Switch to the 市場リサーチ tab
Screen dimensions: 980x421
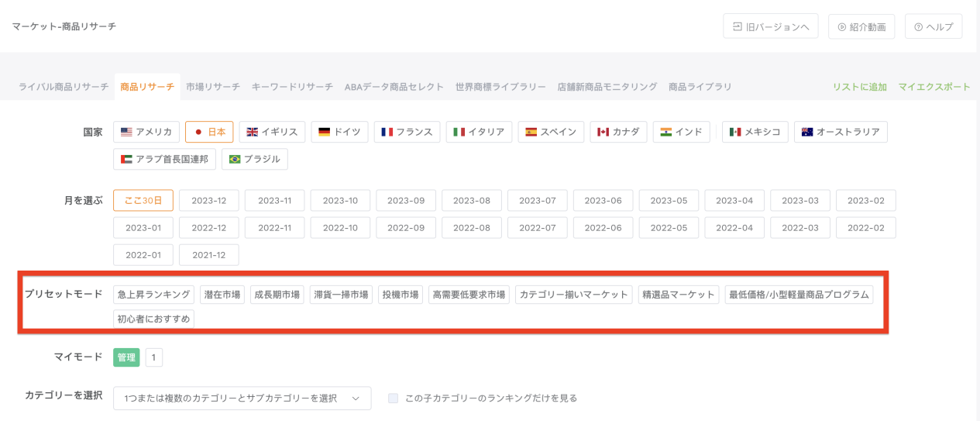click(x=213, y=87)
